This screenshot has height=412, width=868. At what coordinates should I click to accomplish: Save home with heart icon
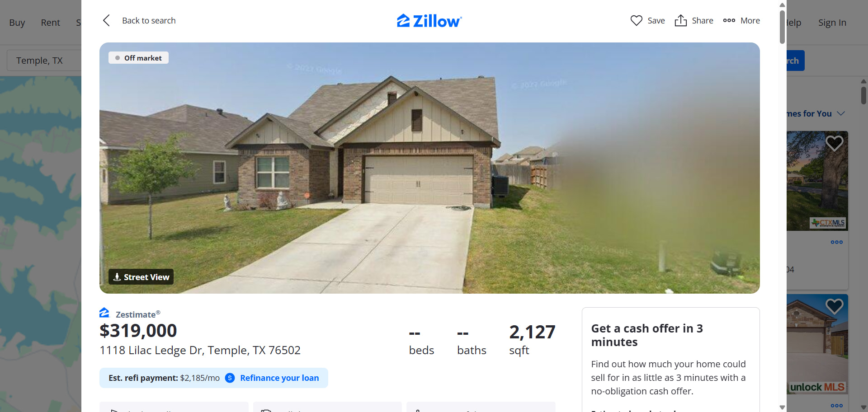(x=636, y=20)
